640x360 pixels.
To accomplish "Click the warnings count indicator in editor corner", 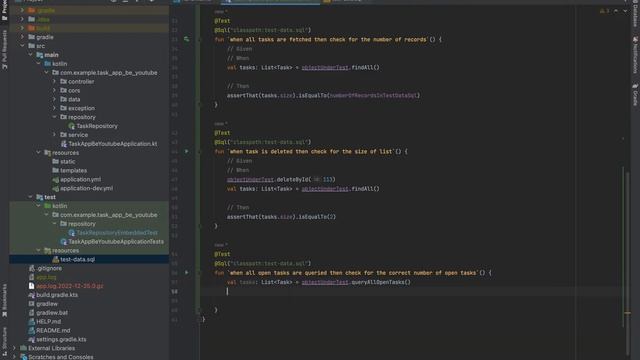I will (604, 11).
